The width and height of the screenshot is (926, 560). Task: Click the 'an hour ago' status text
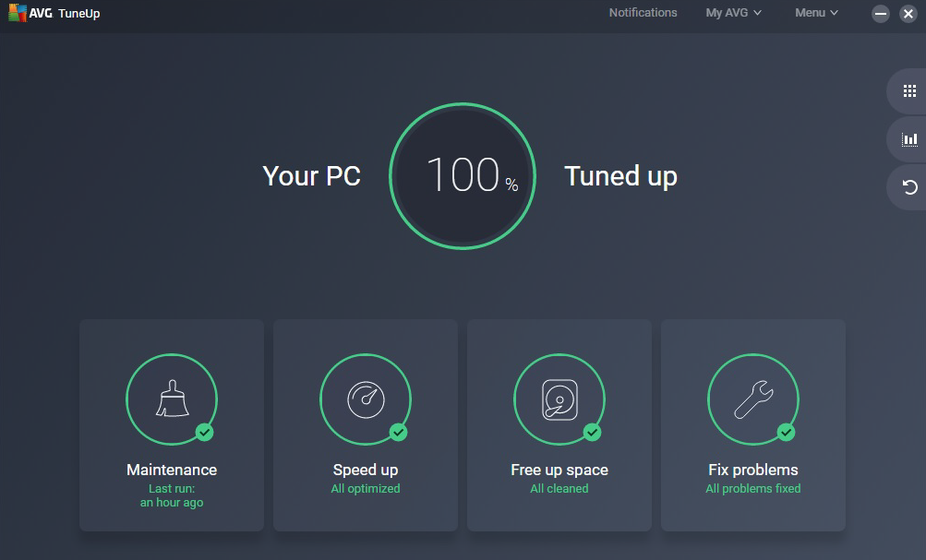[x=172, y=502]
